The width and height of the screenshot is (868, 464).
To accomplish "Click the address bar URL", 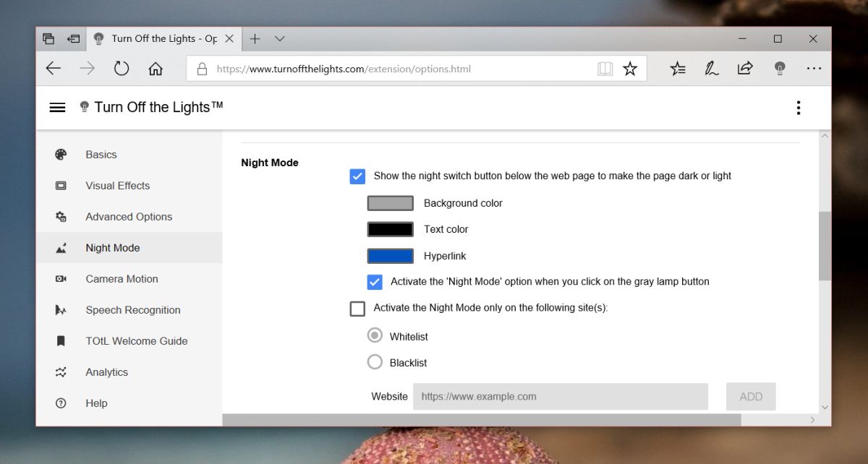I will (344, 69).
